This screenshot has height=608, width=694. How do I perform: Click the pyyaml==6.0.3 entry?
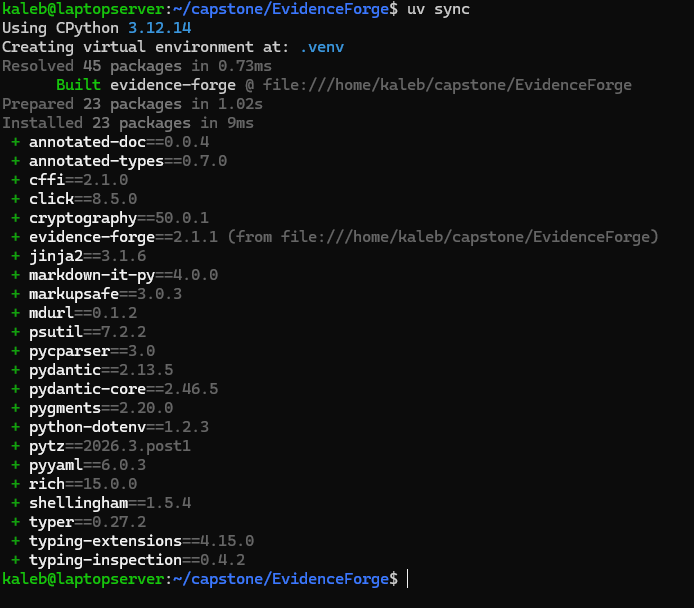coord(79,466)
